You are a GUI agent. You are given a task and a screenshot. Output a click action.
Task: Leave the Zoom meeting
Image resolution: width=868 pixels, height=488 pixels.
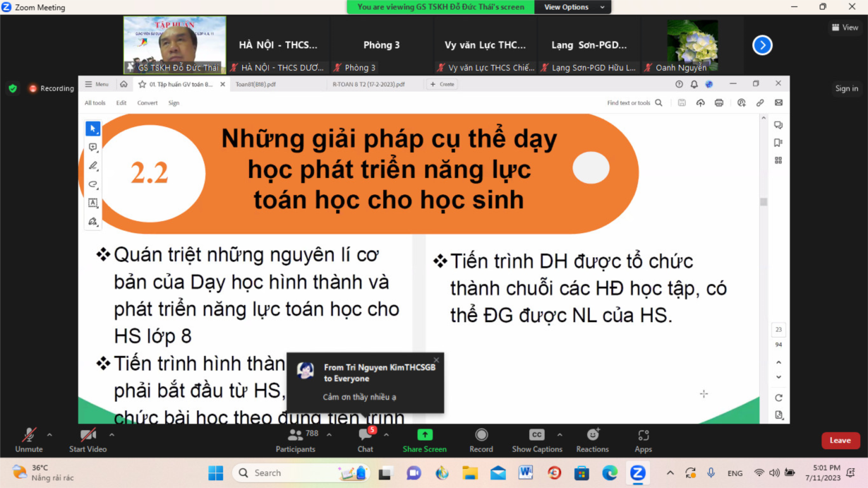tap(840, 441)
